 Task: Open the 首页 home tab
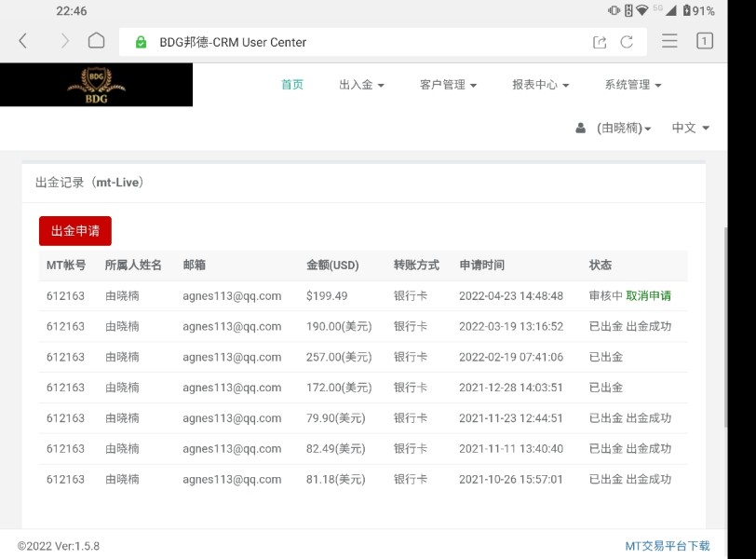292,85
